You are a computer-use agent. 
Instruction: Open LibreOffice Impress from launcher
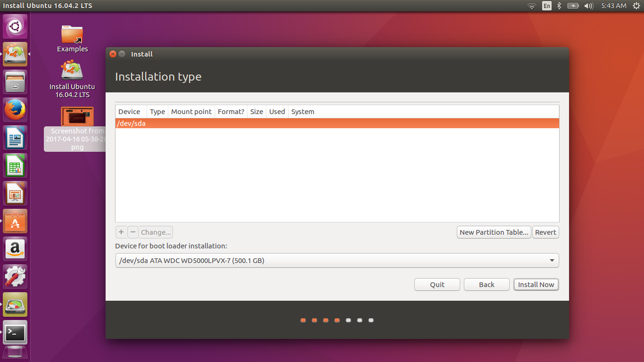pyautogui.click(x=15, y=194)
